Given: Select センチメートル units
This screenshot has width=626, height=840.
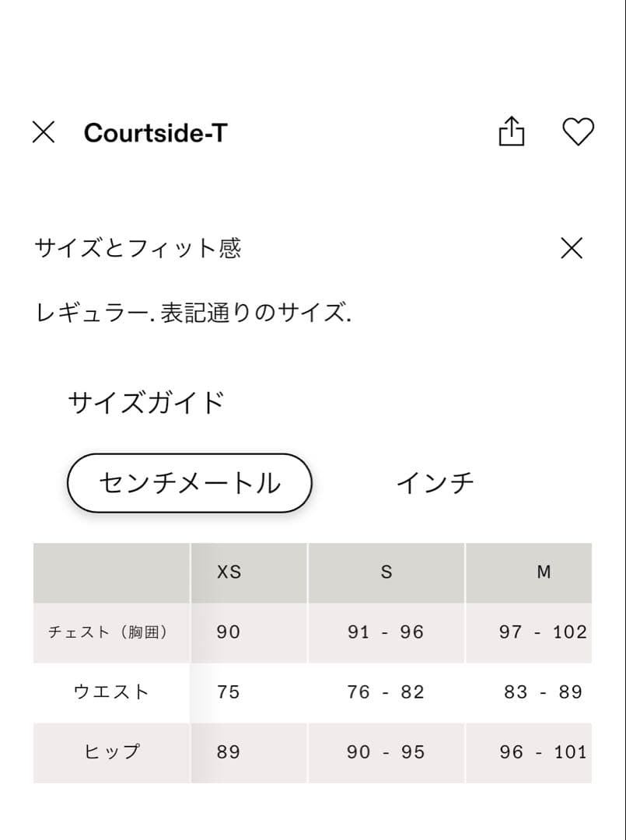Looking at the screenshot, I should click(x=188, y=482).
